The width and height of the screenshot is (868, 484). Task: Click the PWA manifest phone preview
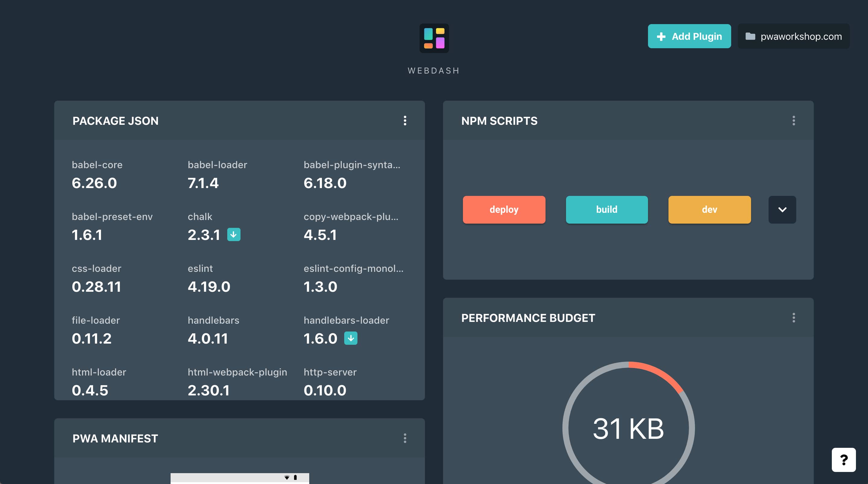[240, 478]
